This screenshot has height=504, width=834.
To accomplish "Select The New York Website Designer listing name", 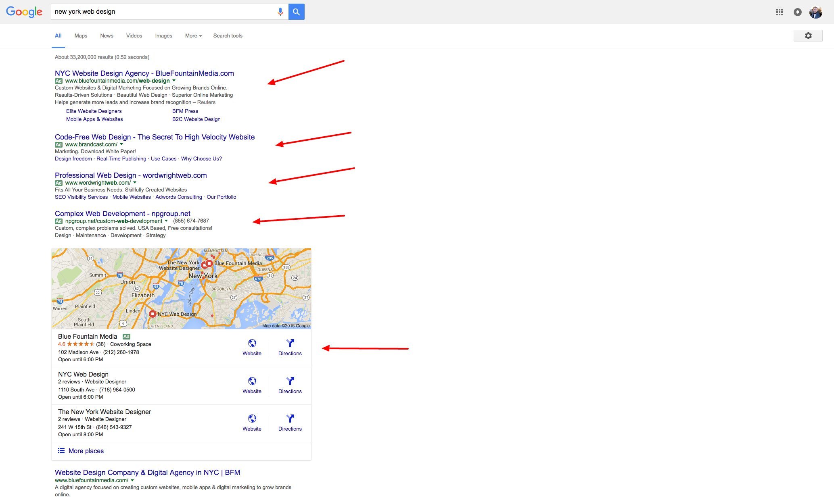I will 105,412.
